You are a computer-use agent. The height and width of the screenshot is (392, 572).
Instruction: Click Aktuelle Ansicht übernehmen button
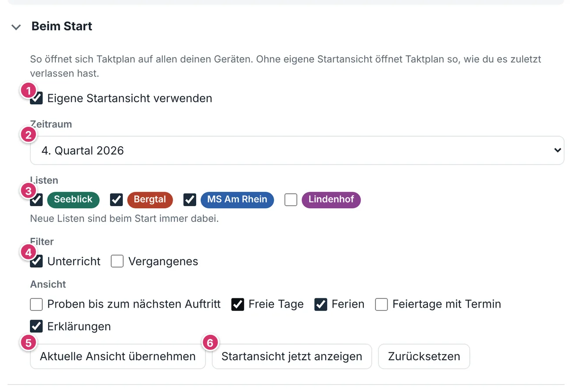point(118,356)
